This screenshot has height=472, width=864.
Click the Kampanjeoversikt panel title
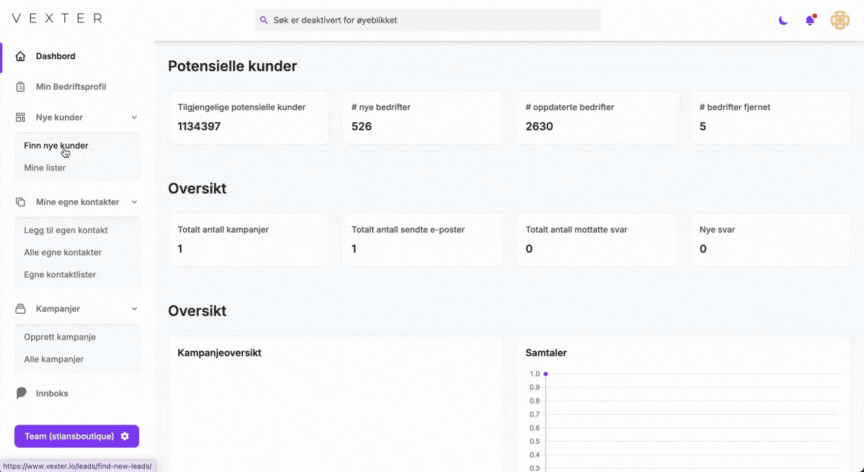click(219, 353)
